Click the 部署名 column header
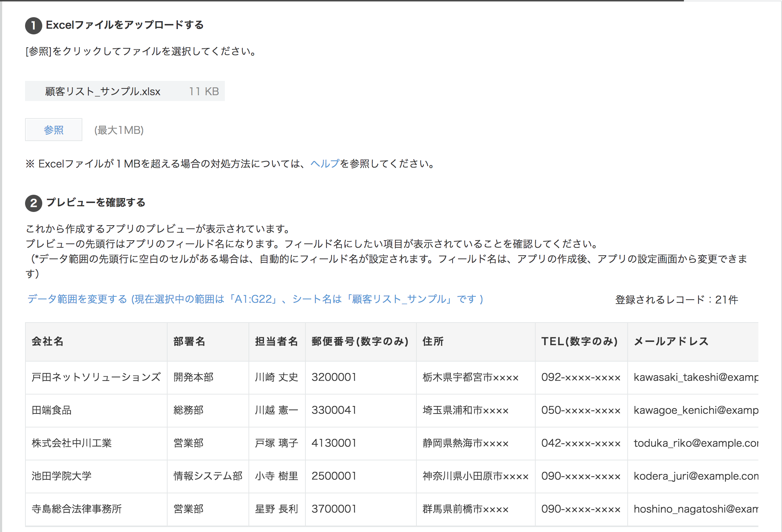Image resolution: width=782 pixels, height=532 pixels. pos(208,342)
